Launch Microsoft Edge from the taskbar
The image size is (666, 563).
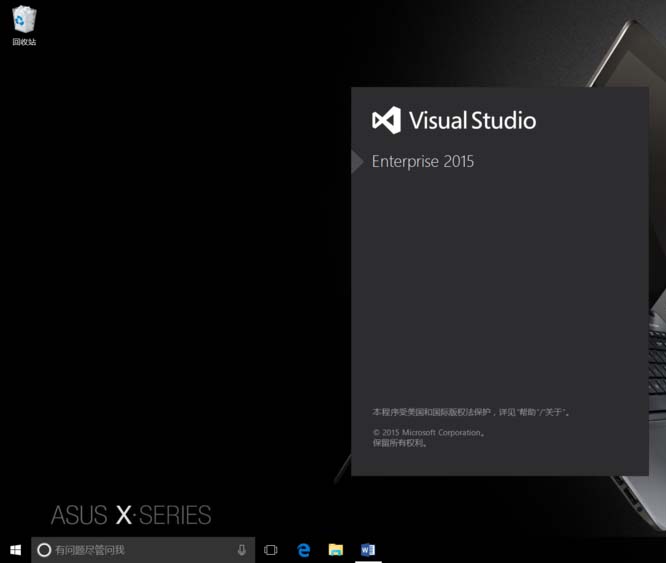point(304,550)
